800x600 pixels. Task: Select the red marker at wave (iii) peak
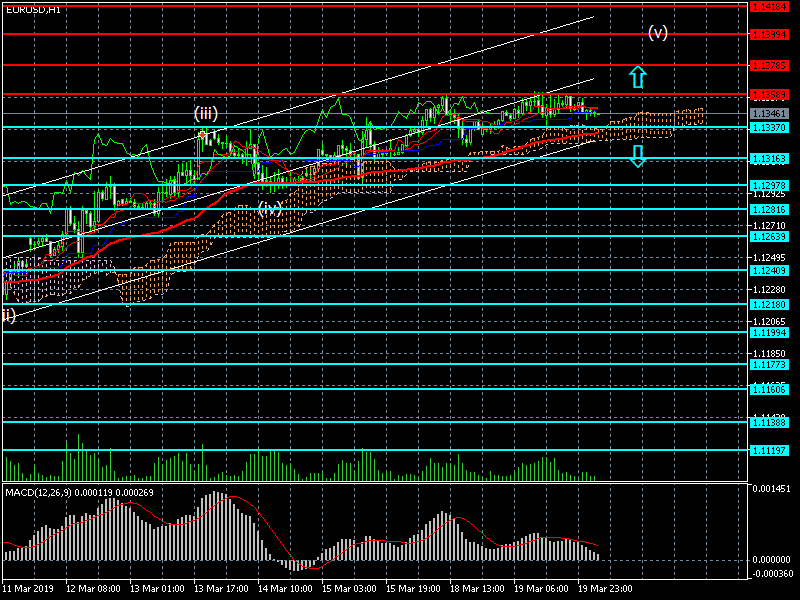pos(203,135)
